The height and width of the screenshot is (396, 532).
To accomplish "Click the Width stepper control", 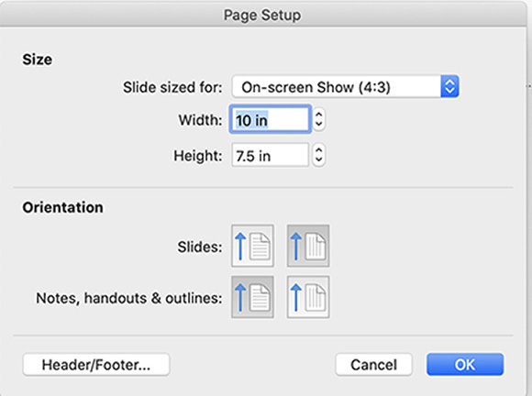I will (318, 119).
